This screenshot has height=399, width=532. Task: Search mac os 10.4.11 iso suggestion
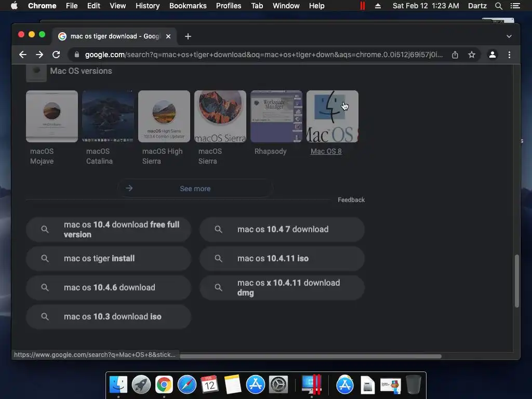282,259
